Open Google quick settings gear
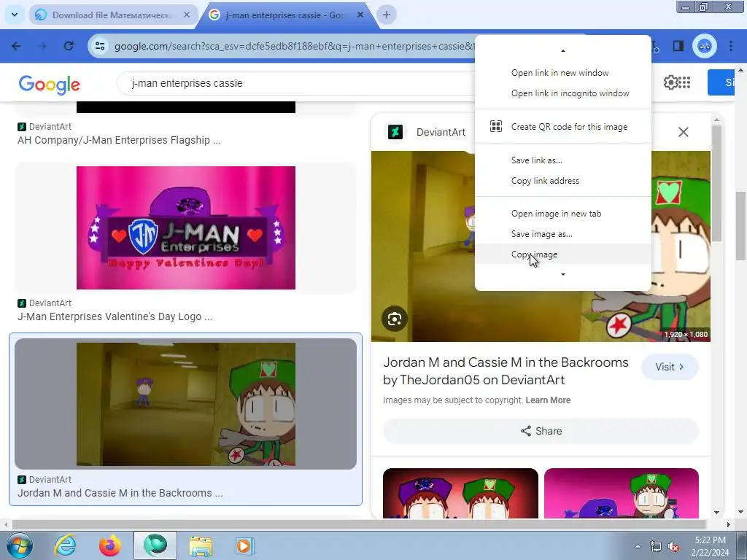This screenshot has width=747, height=560. [670, 82]
